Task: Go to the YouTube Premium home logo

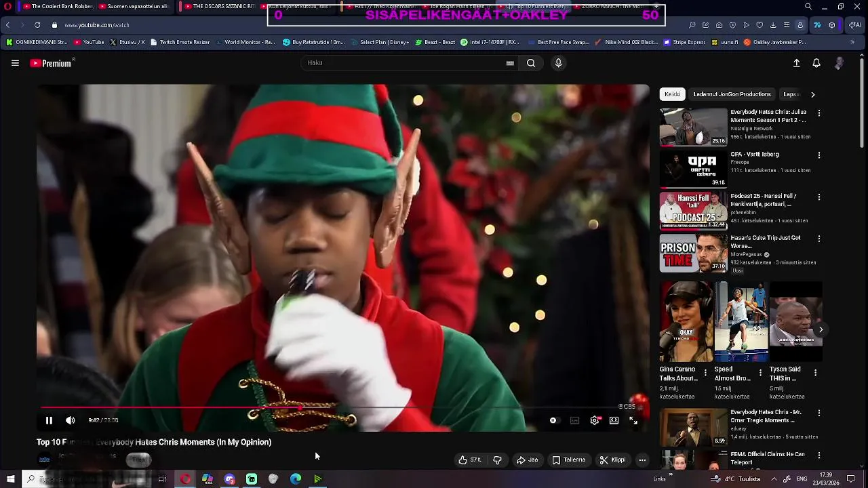Action: click(x=52, y=63)
